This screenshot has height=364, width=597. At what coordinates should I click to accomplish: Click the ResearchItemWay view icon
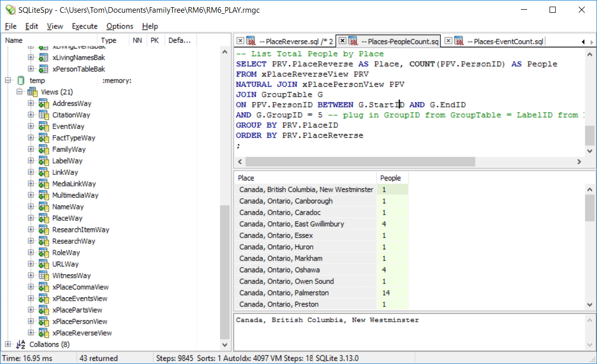point(44,230)
